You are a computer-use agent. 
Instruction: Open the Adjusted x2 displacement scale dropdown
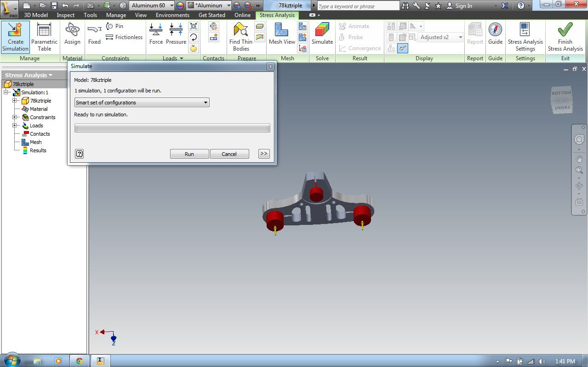pyautogui.click(x=459, y=37)
